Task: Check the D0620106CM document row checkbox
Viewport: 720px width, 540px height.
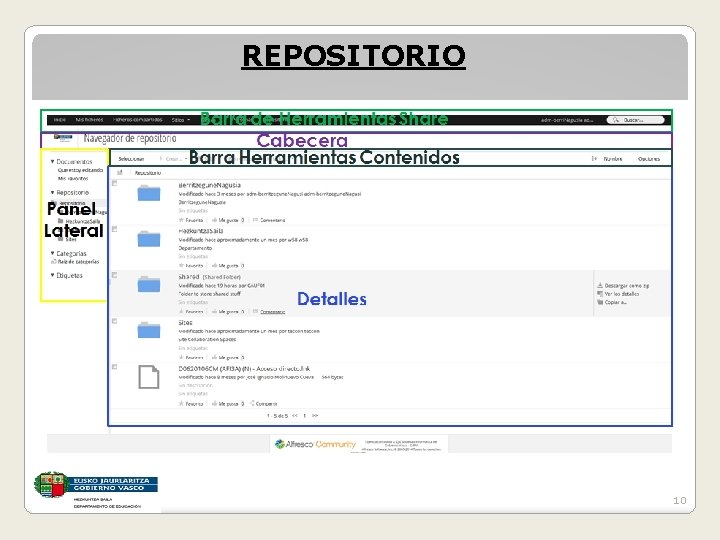Action: (114, 367)
